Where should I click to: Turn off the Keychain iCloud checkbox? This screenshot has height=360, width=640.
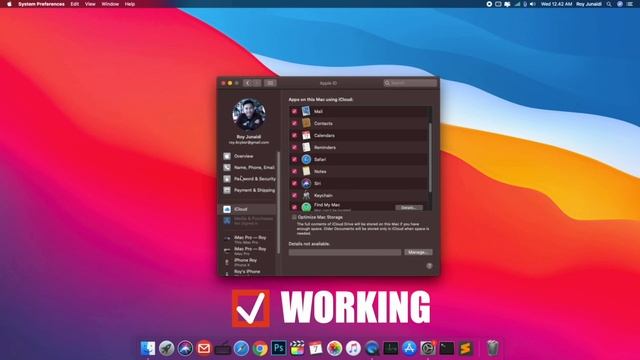[x=294, y=196]
